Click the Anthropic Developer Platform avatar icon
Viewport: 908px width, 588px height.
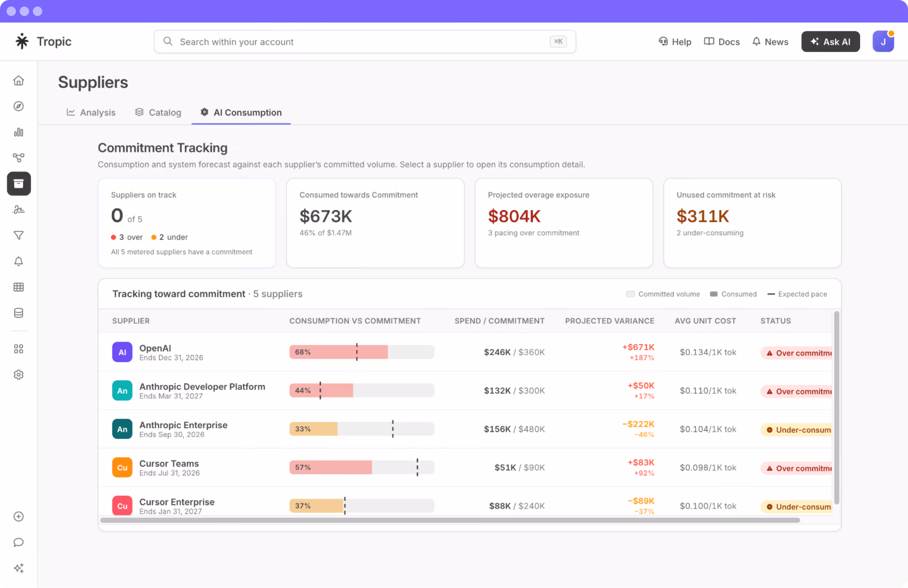[x=122, y=391]
